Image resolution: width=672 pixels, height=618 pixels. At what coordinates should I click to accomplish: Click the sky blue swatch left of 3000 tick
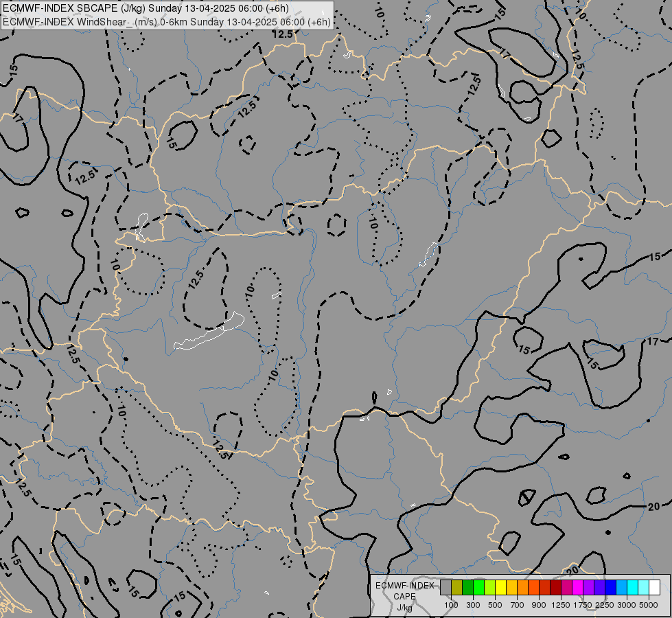(x=621, y=587)
